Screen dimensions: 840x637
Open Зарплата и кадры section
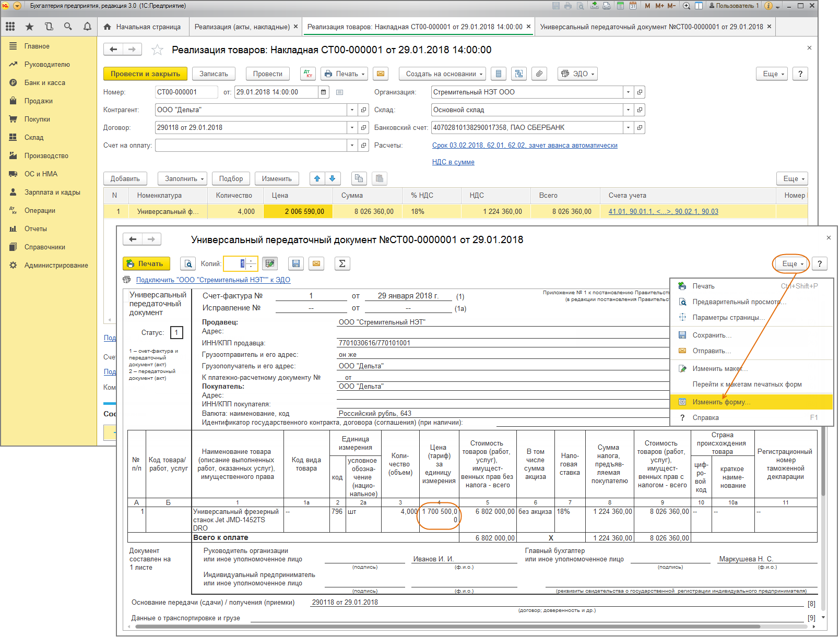(x=52, y=193)
